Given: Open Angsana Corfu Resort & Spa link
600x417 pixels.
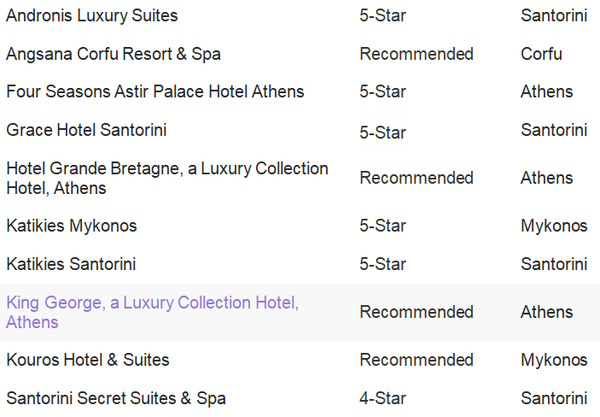Looking at the screenshot, I should tap(113, 54).
